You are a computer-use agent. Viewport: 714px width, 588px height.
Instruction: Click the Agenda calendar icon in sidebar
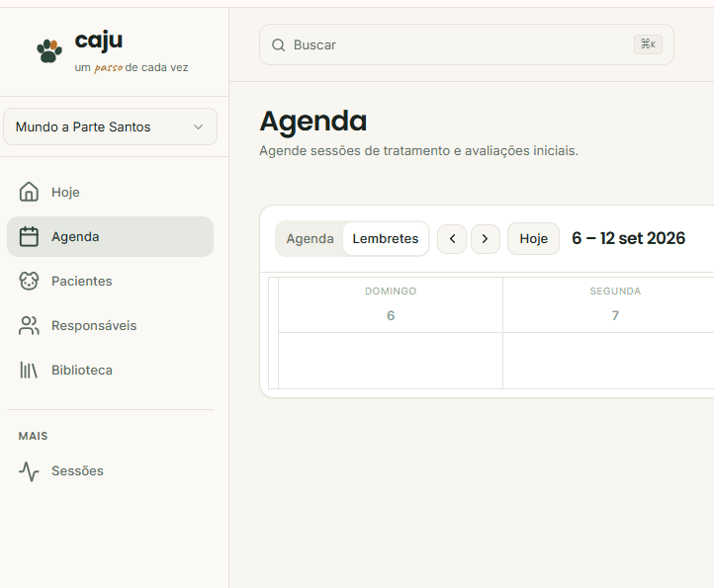(29, 236)
